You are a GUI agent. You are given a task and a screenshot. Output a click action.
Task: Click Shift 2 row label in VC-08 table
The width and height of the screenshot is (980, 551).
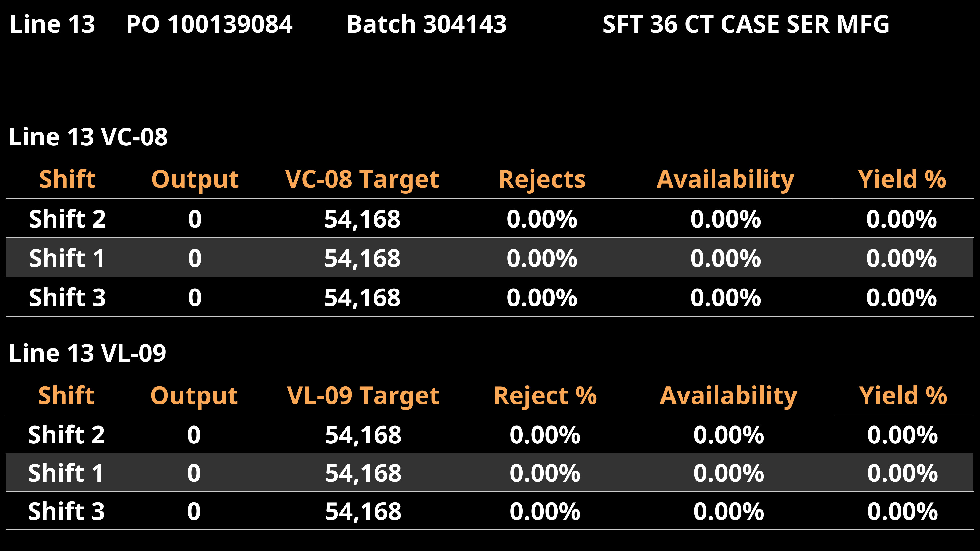tap(67, 219)
